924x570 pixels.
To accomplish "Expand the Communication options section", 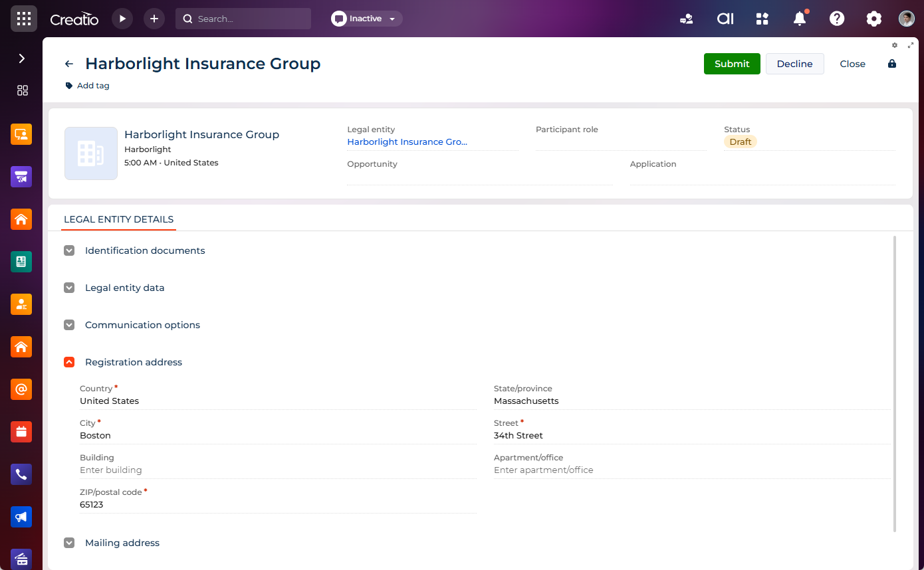I will click(69, 325).
